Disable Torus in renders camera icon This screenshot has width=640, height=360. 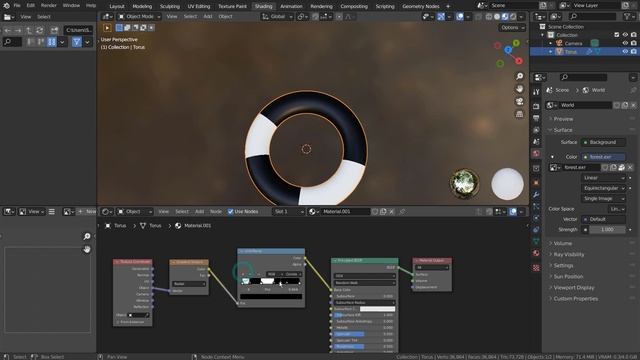pos(633,51)
